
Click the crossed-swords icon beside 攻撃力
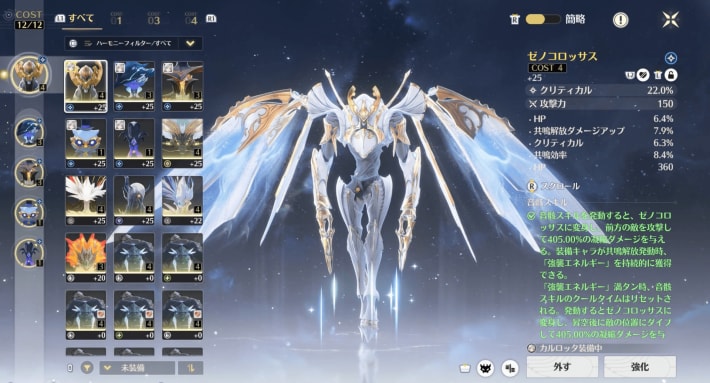[x=533, y=104]
